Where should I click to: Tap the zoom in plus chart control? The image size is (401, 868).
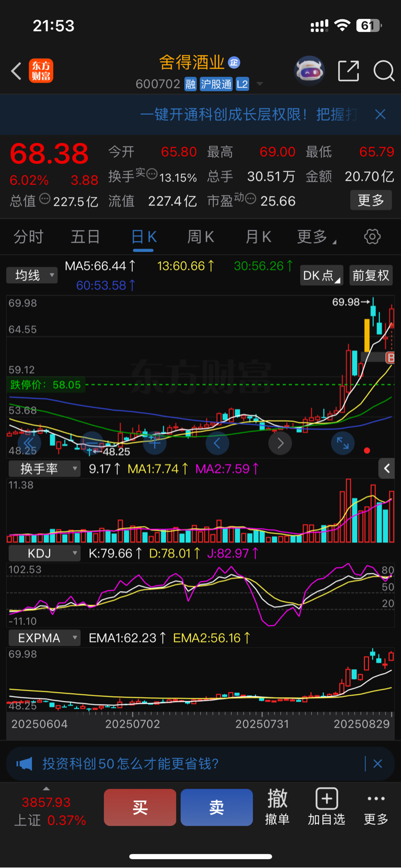click(155, 443)
